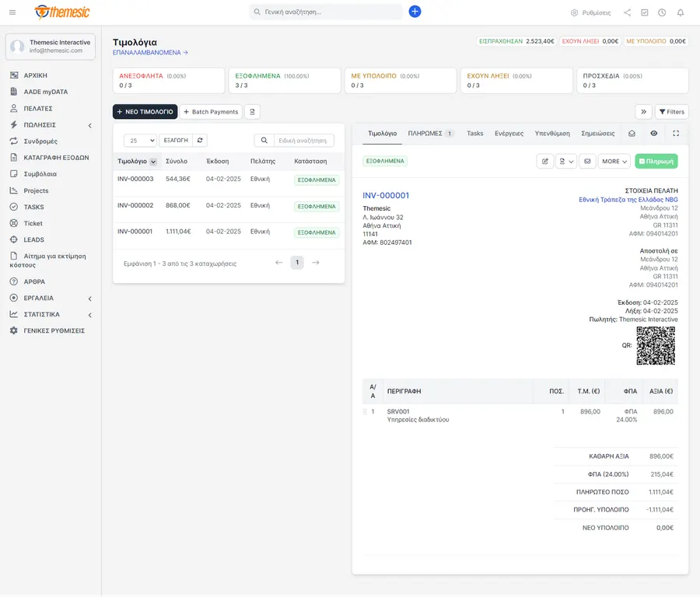Toggle the eye preview icon

click(x=653, y=134)
